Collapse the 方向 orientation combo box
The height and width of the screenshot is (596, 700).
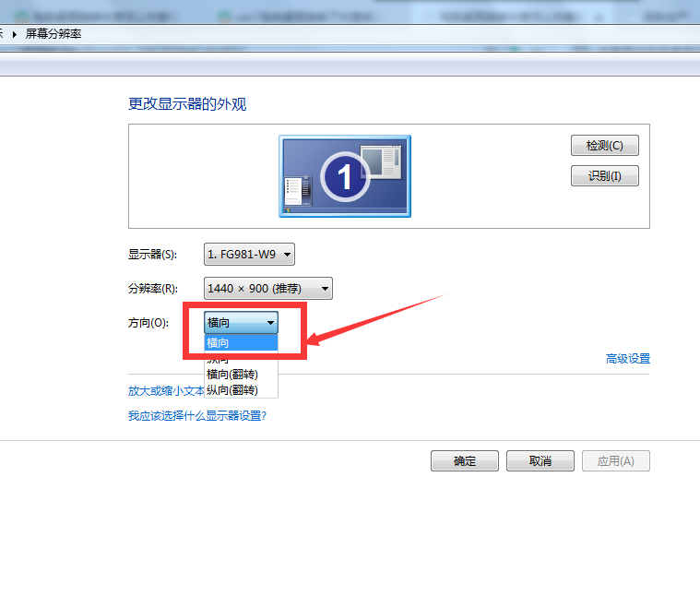click(x=241, y=322)
